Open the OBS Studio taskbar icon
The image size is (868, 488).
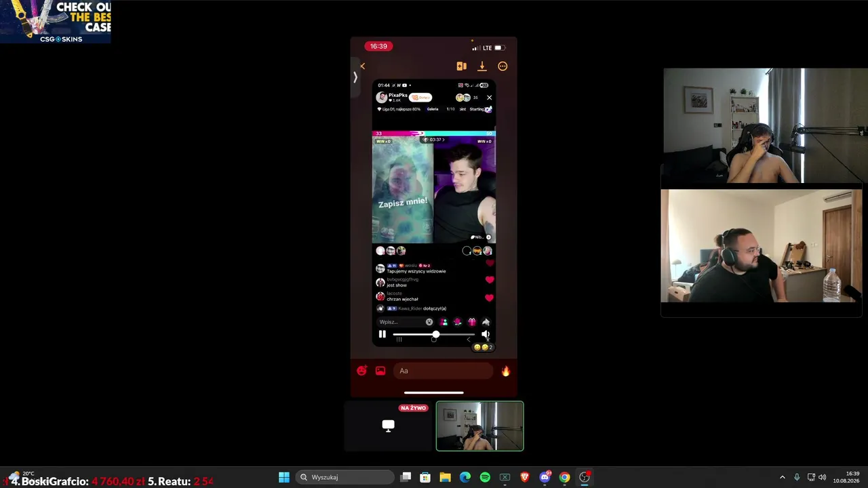coord(585,477)
